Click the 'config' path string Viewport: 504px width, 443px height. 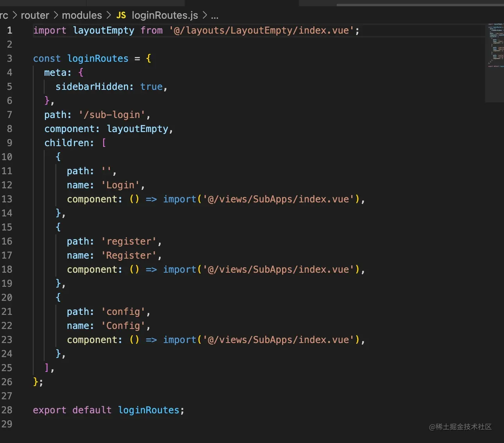(x=123, y=312)
